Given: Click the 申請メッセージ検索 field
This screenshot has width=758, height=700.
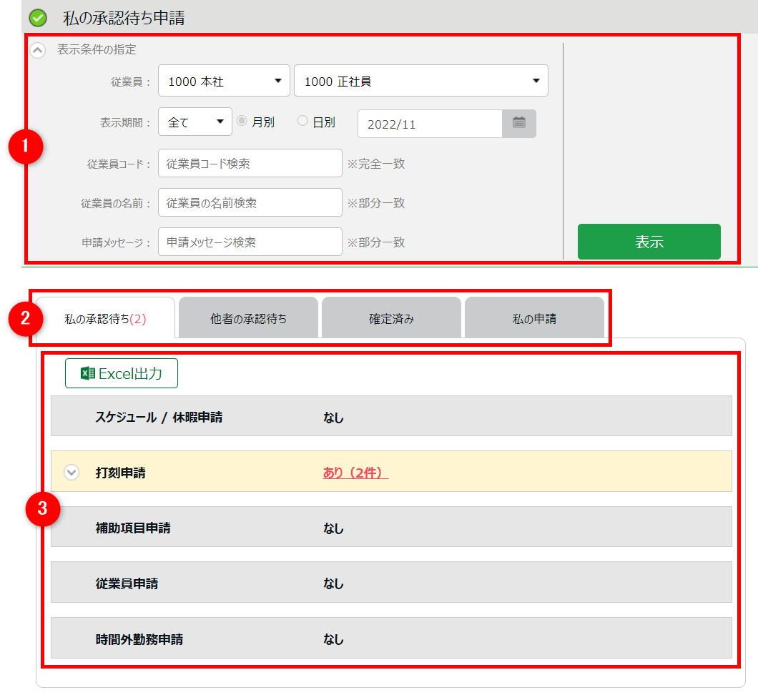Looking at the screenshot, I should coord(250,242).
